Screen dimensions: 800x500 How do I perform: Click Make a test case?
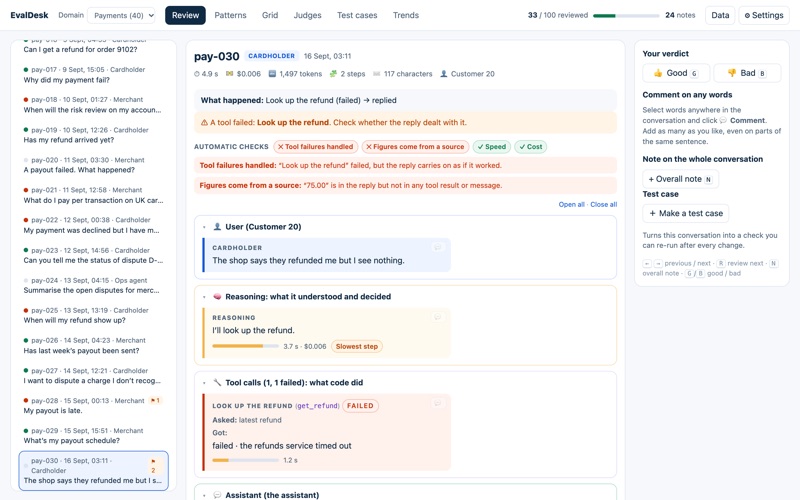click(686, 213)
